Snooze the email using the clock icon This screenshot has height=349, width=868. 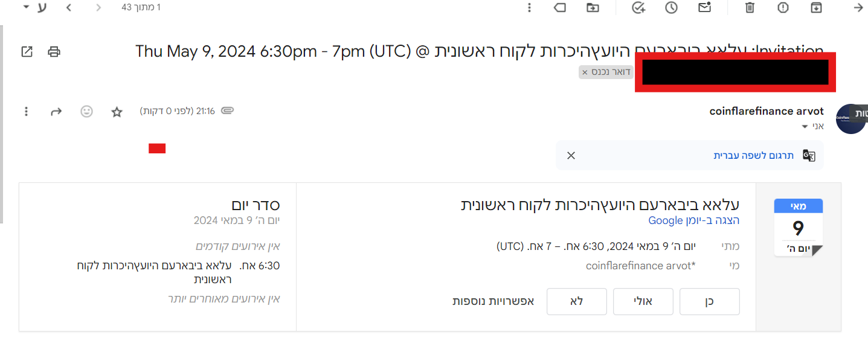point(671,8)
